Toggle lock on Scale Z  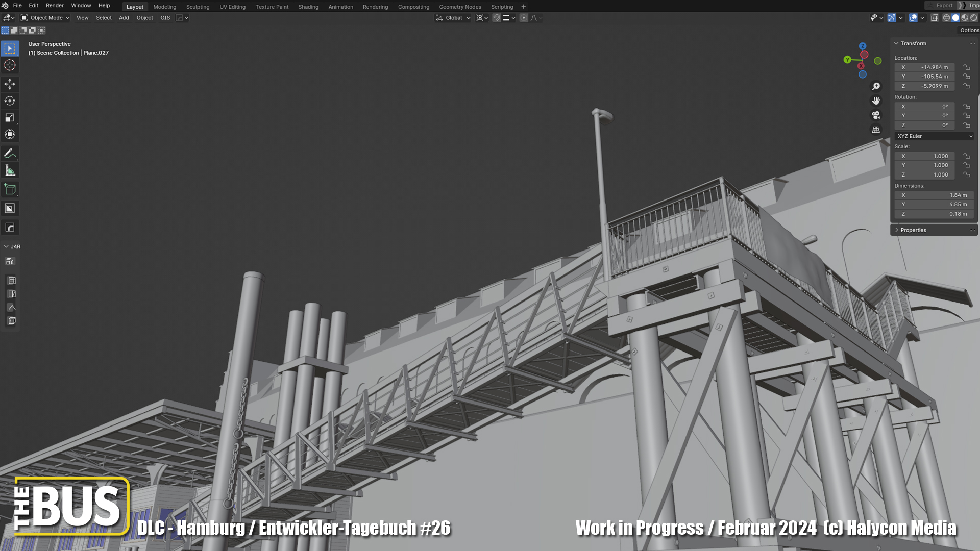coord(966,174)
